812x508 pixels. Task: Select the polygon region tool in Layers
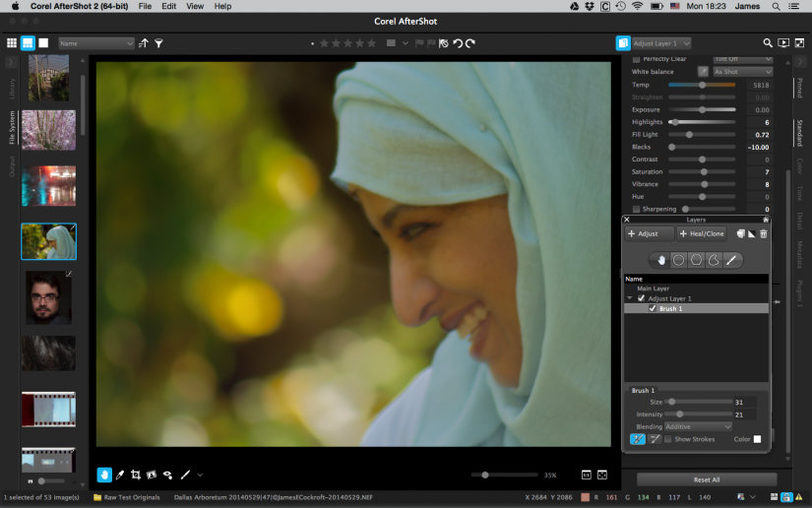coord(696,260)
